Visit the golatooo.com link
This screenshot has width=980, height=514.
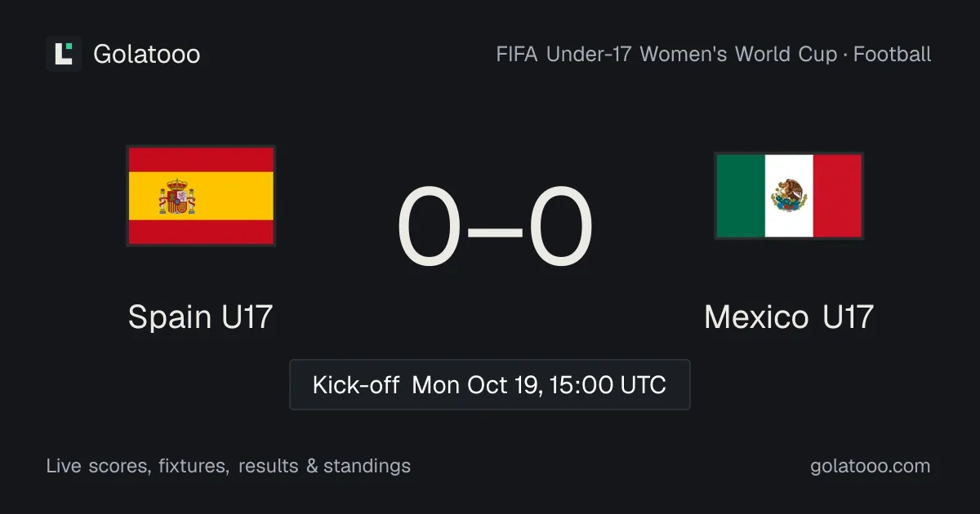tap(871, 466)
